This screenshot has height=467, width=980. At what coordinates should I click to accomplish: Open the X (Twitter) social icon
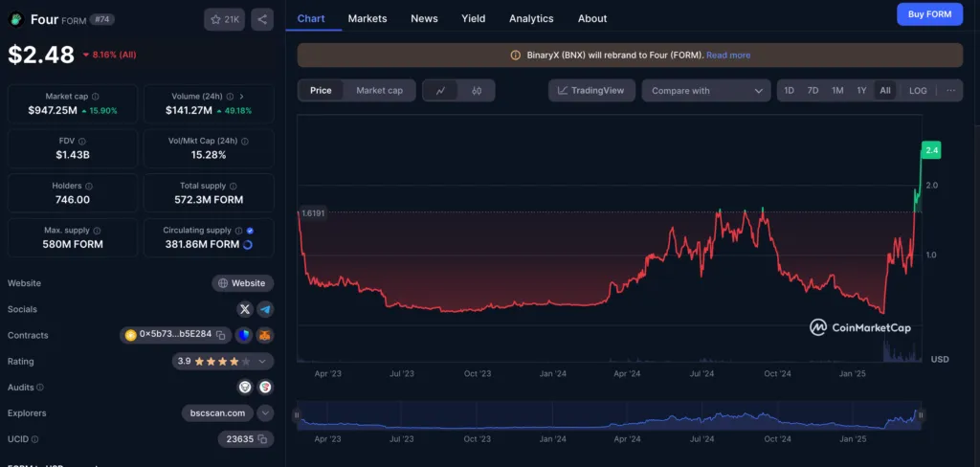pos(245,309)
